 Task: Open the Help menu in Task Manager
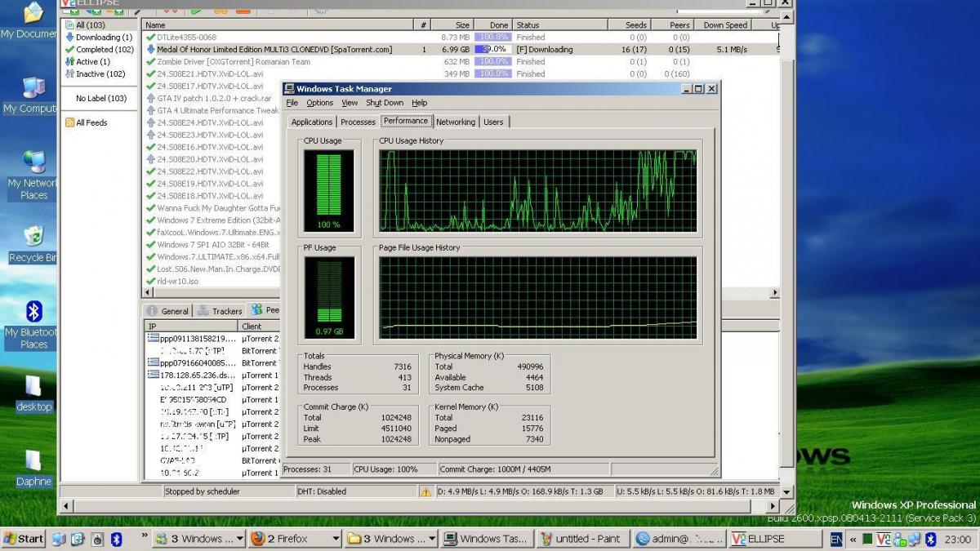pyautogui.click(x=419, y=103)
